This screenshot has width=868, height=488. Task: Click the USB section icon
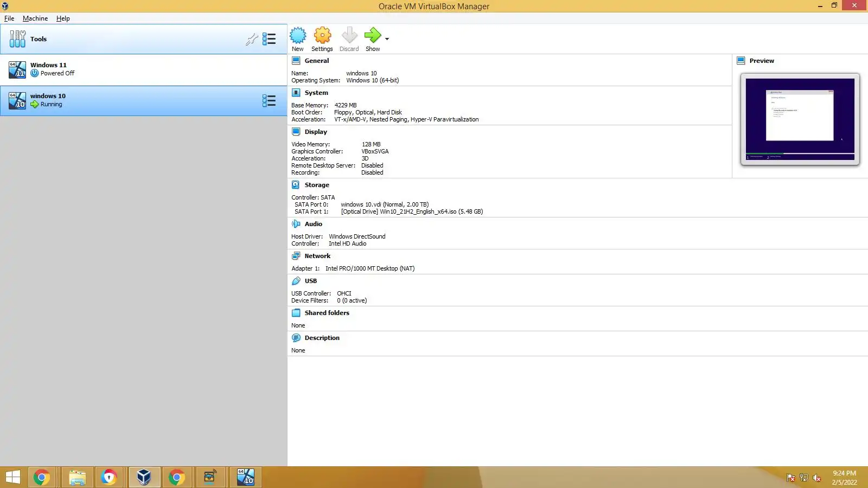click(296, 281)
